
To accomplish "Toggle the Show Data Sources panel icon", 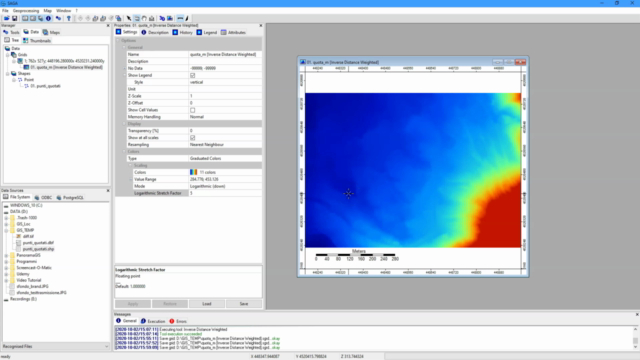I will [40, 18].
